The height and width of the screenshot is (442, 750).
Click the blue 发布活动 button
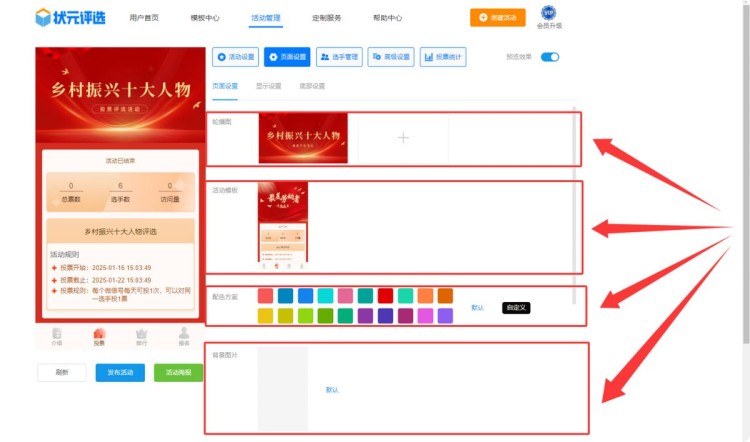pyautogui.click(x=120, y=372)
